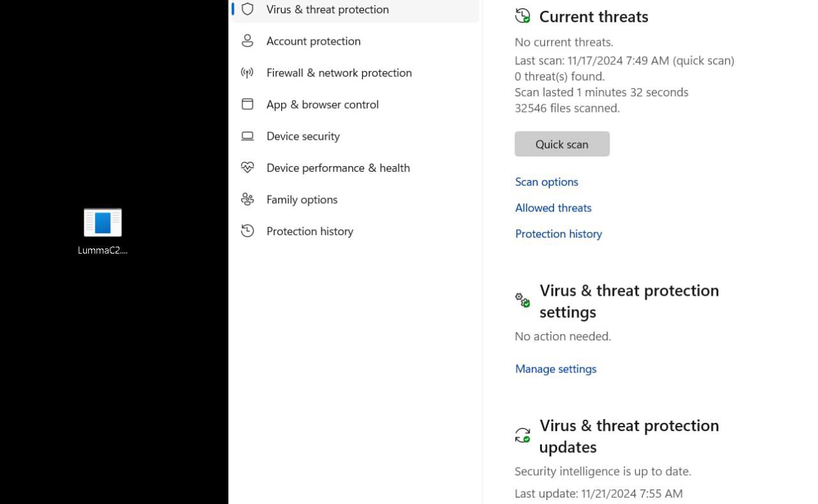Screen dimensions: 818x504
Task: Open Protection history link under Current threats
Action: pos(559,234)
